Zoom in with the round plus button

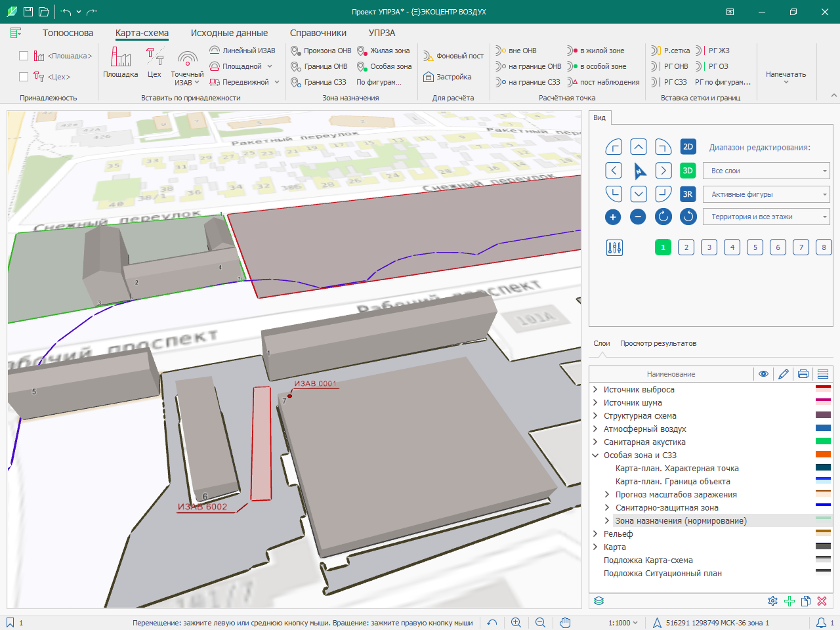click(613, 217)
